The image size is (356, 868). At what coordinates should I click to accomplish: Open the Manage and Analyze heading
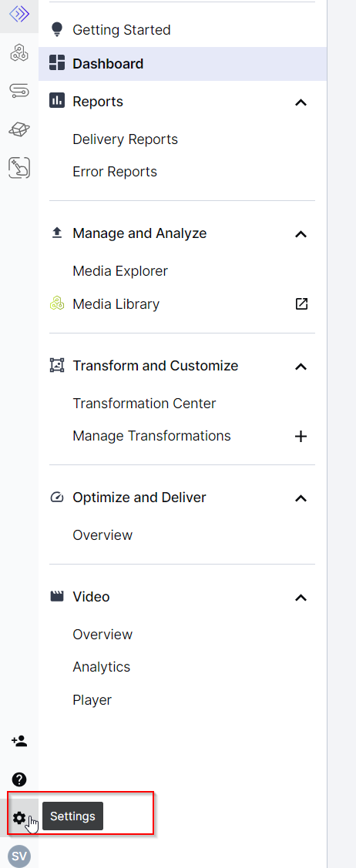139,233
